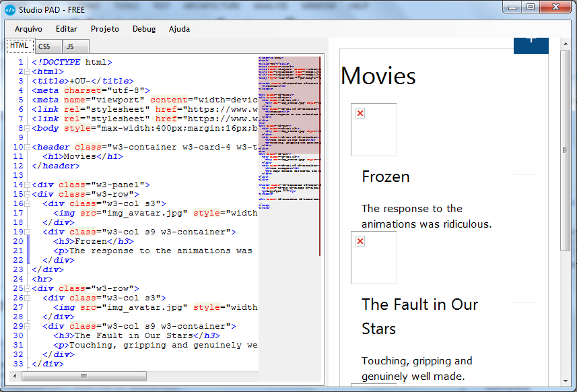Open the Debug menu
Viewport: 577px width, 392px height.
click(x=144, y=29)
